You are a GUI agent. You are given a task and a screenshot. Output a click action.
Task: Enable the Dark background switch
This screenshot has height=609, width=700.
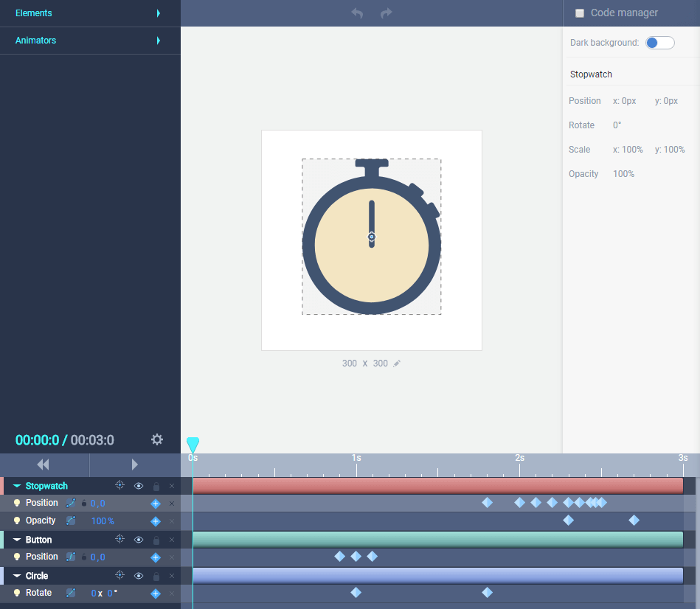659,42
